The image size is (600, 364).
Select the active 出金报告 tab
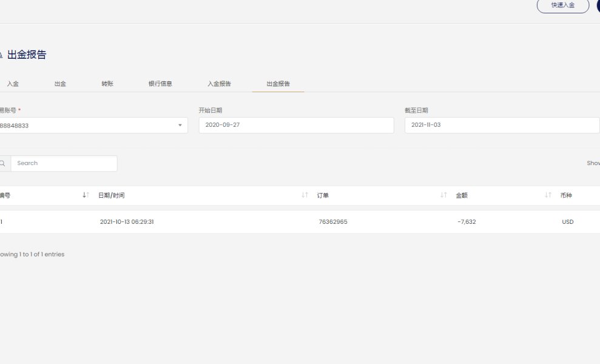(278, 84)
